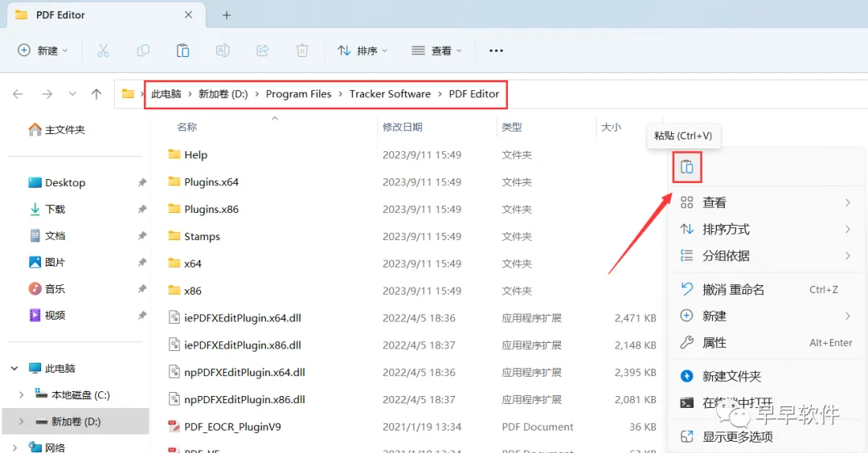868x453 pixels.
Task: Click the Copy toolbar icon
Action: coord(143,51)
